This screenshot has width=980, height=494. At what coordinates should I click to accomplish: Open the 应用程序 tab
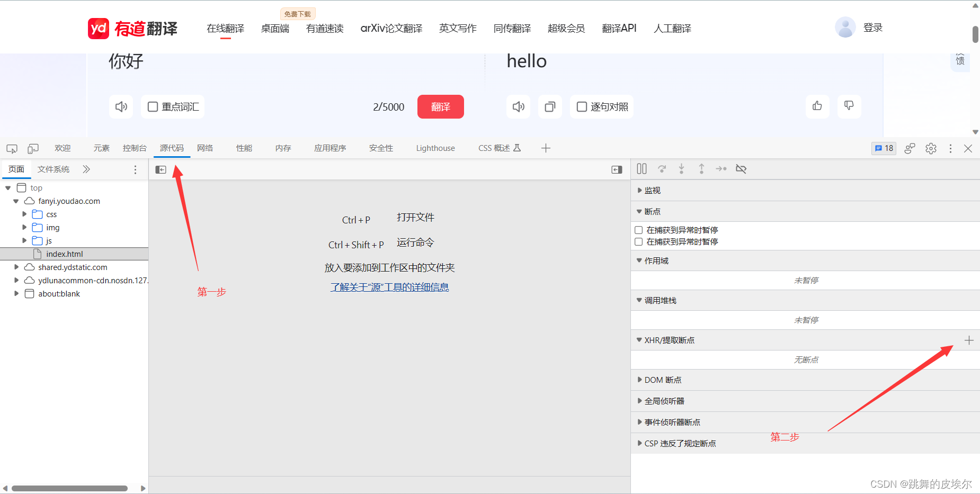tap(330, 148)
